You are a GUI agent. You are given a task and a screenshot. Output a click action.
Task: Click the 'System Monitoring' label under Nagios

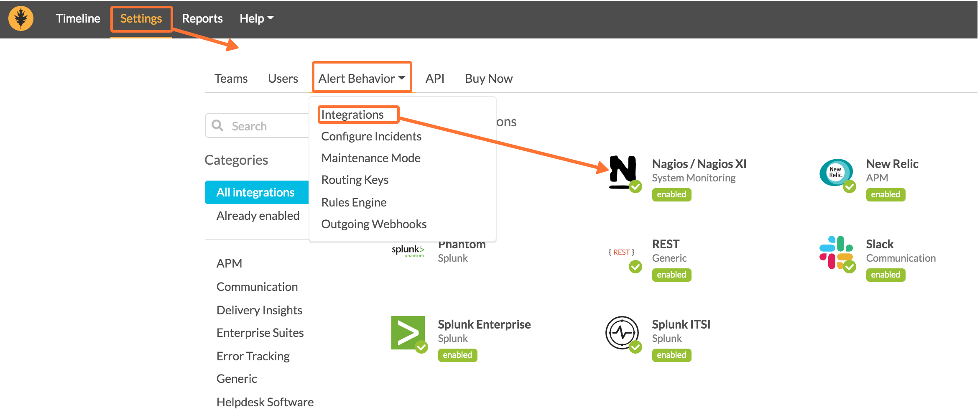point(694,178)
